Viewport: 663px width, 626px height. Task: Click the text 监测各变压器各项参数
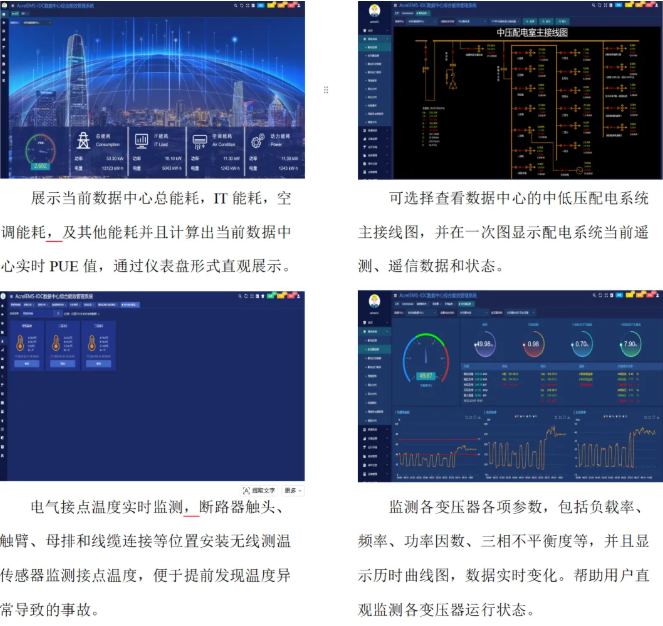click(466, 506)
